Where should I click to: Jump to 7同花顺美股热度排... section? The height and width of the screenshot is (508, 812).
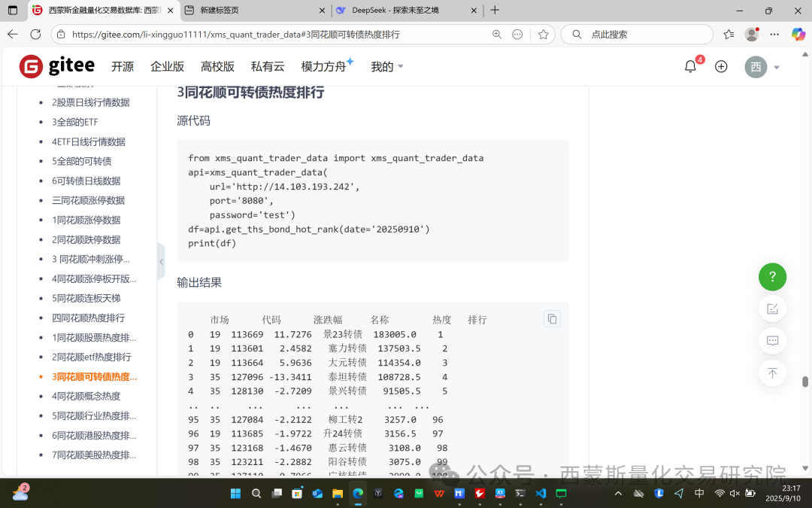coord(94,455)
